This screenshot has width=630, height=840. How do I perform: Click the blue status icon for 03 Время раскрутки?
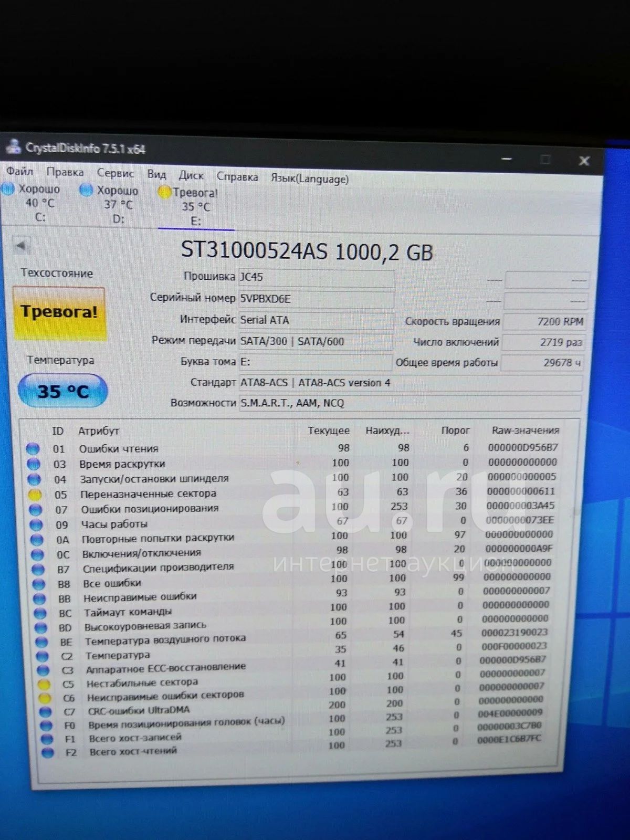tap(34, 464)
